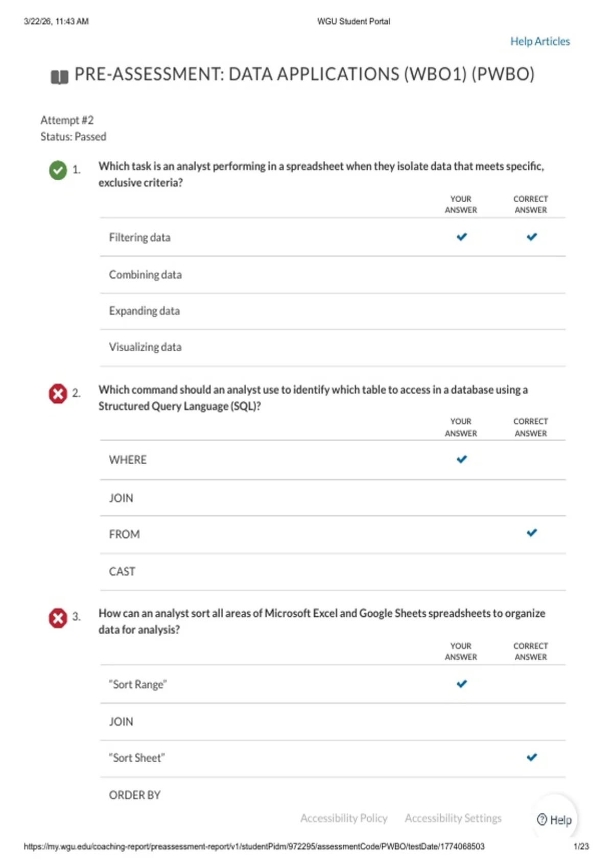Open the Help Articles link
The image size is (613, 868).
[x=540, y=41]
